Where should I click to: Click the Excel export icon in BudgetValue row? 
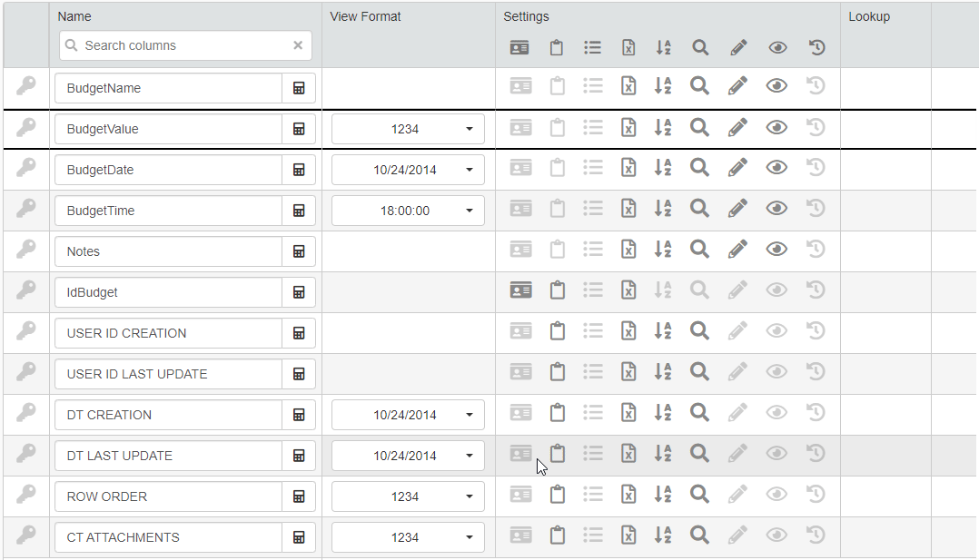pos(628,127)
